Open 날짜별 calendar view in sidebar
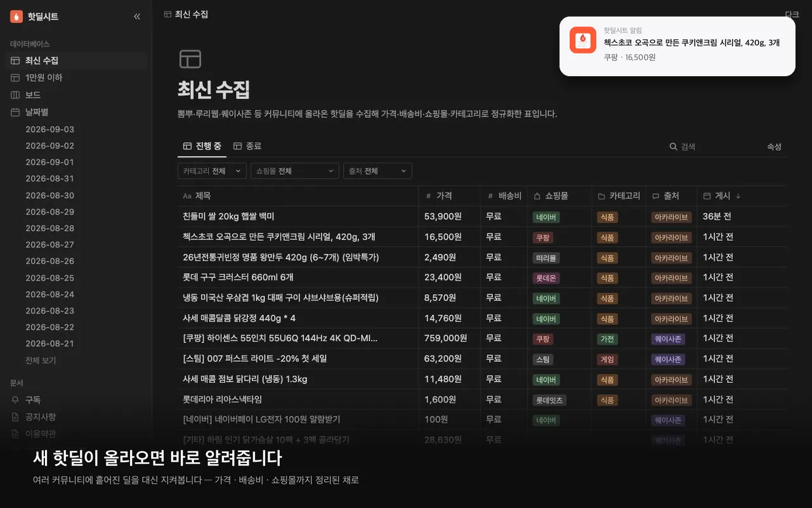This screenshot has width=812, height=508. click(x=76, y=112)
